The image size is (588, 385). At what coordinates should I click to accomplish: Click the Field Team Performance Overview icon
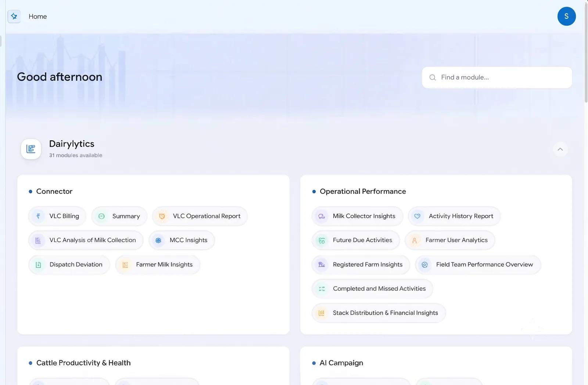pyautogui.click(x=425, y=265)
